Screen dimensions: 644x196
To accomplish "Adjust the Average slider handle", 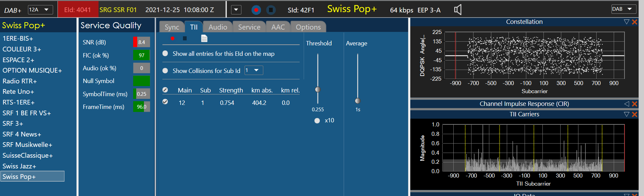I will point(358,101).
